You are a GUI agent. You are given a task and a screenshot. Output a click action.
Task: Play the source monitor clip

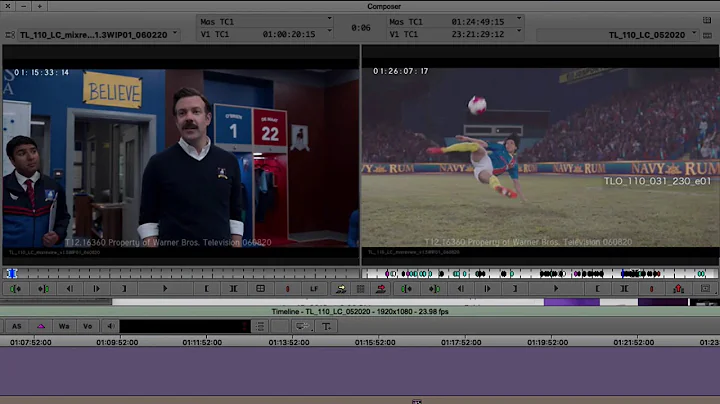click(165, 289)
